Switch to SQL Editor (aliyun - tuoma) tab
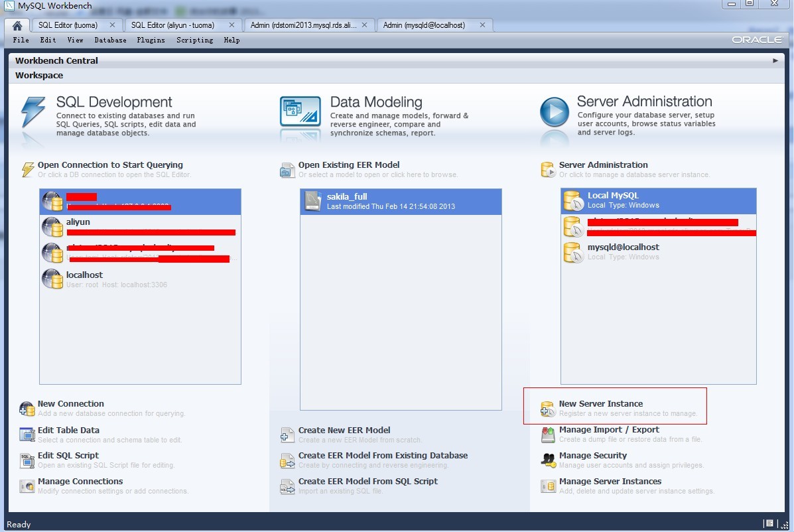Image resolution: width=794 pixels, height=532 pixels. pos(172,25)
